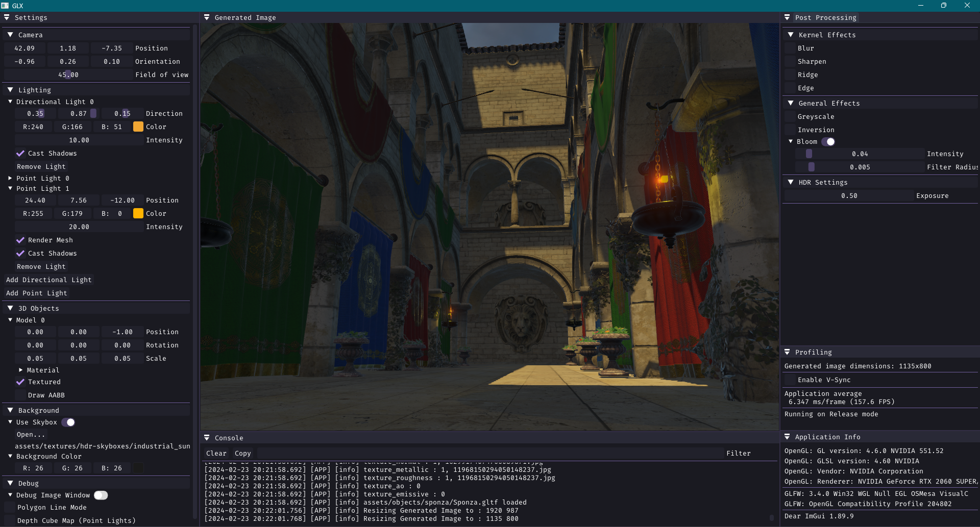The image size is (980, 527).
Task: Enable Polygon Line Mode
Action: tap(10, 507)
